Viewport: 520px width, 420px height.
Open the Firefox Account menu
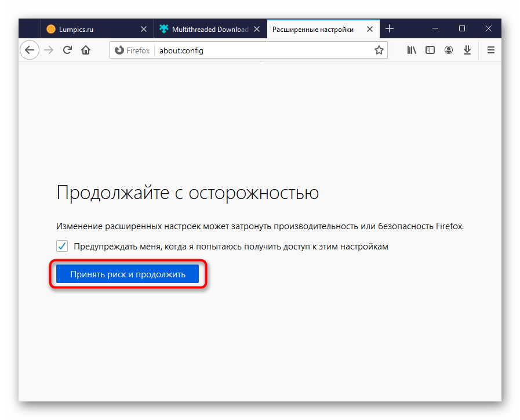pyautogui.click(x=449, y=50)
